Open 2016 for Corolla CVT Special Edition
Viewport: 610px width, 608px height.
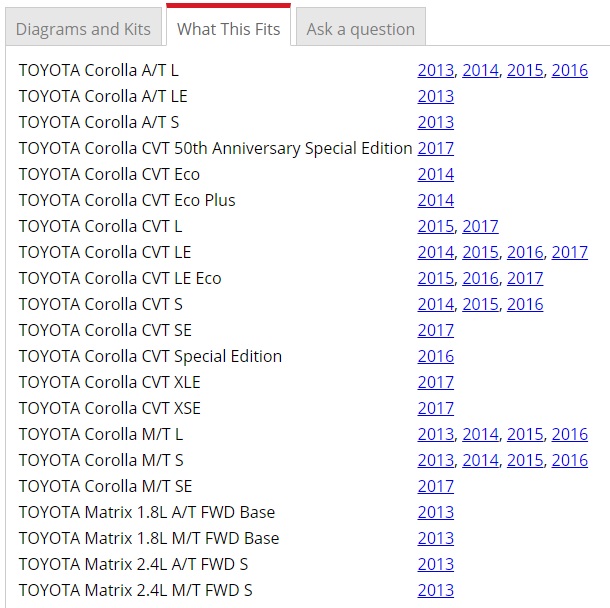435,356
